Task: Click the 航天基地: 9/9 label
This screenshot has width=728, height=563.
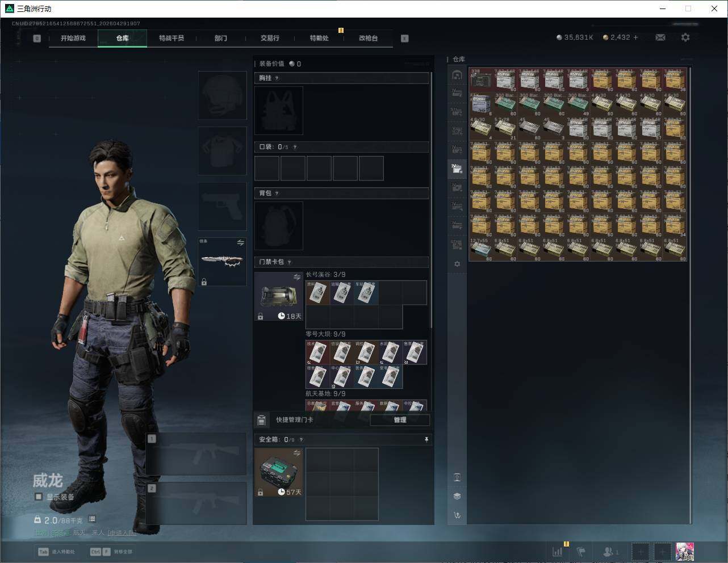Action: click(325, 394)
